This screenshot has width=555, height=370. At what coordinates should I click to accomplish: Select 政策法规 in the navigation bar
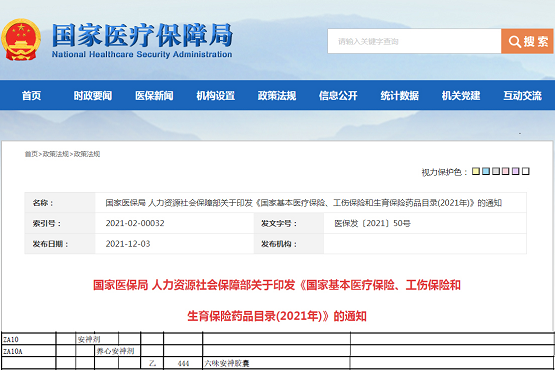(x=277, y=96)
